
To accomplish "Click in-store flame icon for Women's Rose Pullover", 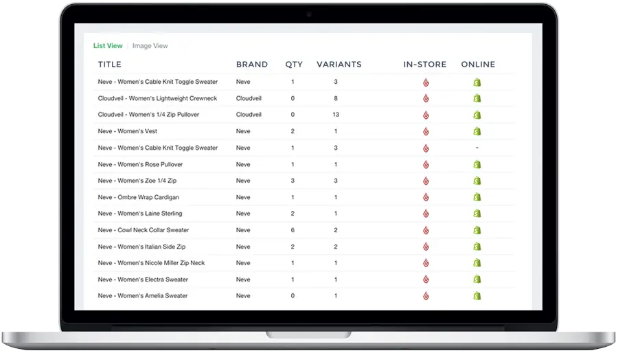I will tap(426, 164).
